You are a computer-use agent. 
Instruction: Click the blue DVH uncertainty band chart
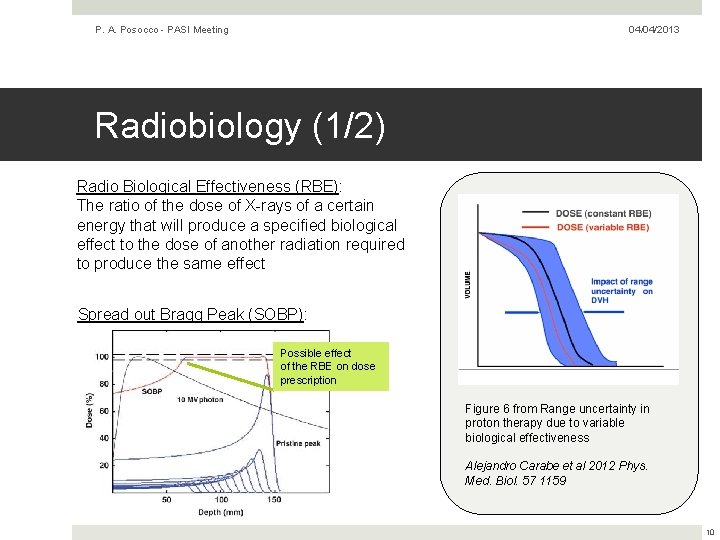coord(568,289)
